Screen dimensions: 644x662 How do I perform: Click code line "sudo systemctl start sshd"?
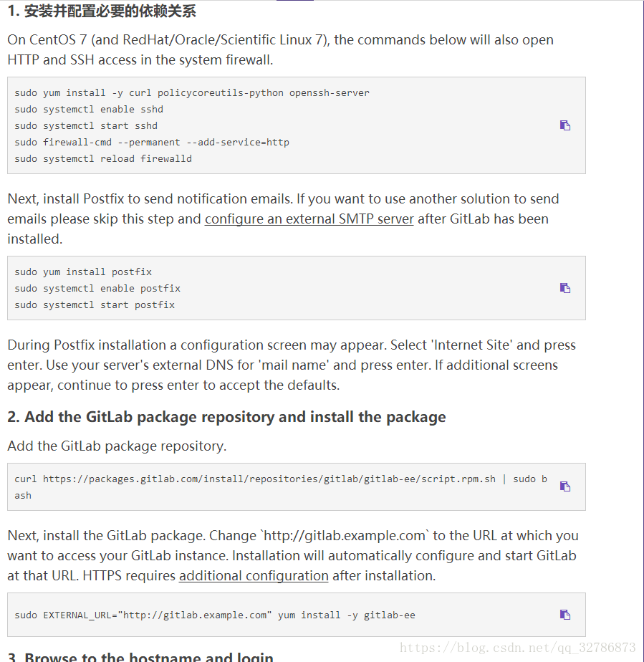tap(86, 126)
